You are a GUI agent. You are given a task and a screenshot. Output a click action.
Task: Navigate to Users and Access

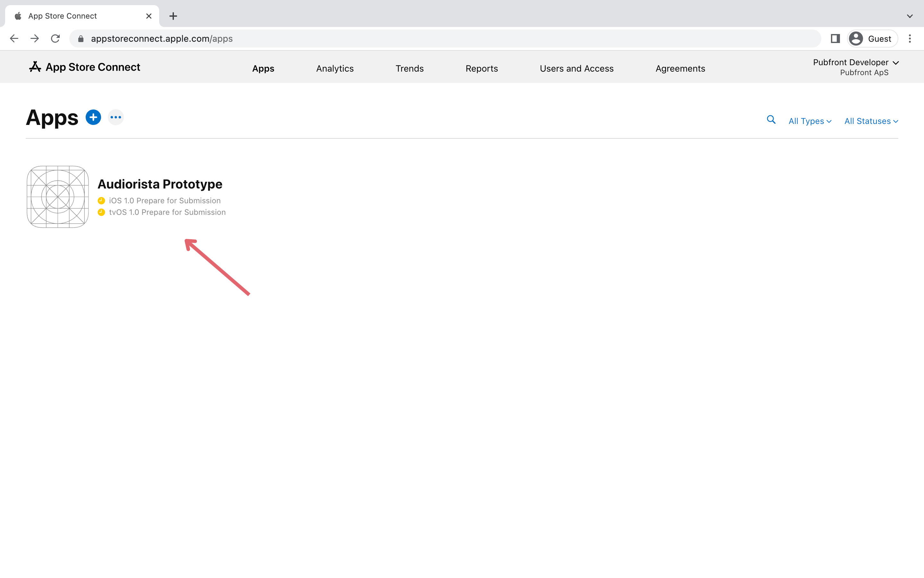click(577, 68)
